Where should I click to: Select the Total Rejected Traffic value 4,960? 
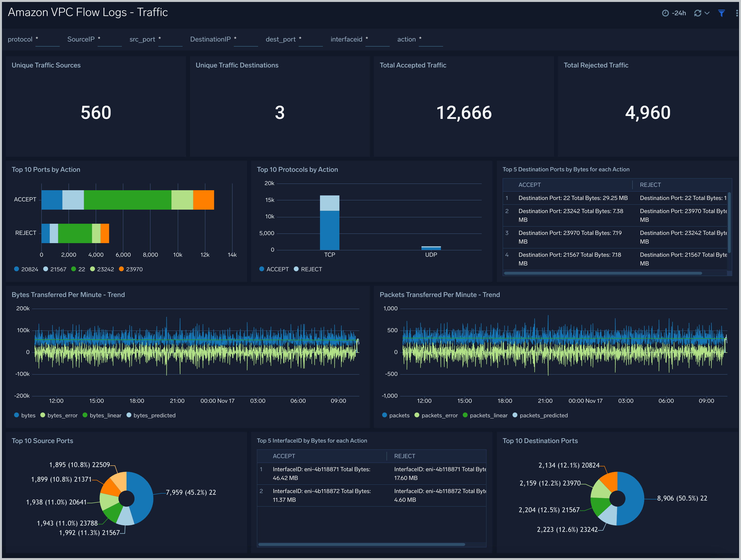648,113
